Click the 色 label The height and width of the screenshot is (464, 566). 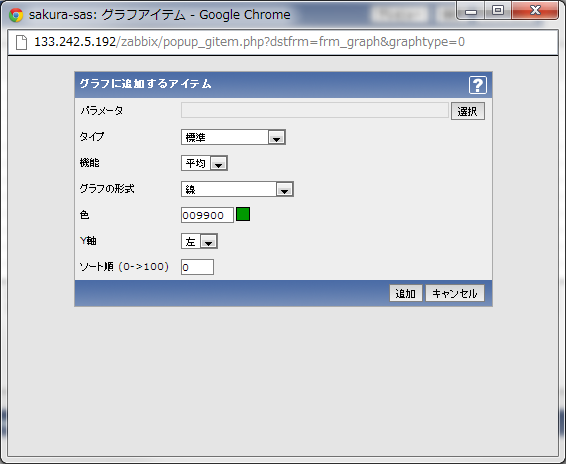pyautogui.click(x=84, y=215)
